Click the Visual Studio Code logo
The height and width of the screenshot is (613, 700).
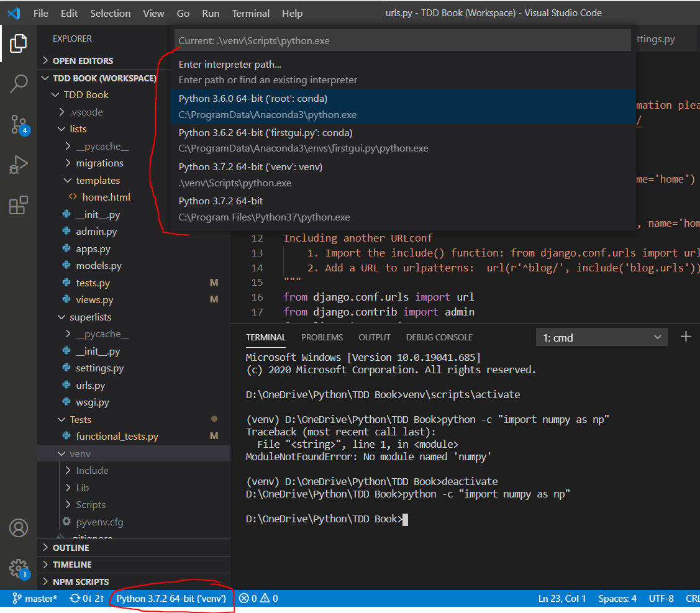(14, 12)
